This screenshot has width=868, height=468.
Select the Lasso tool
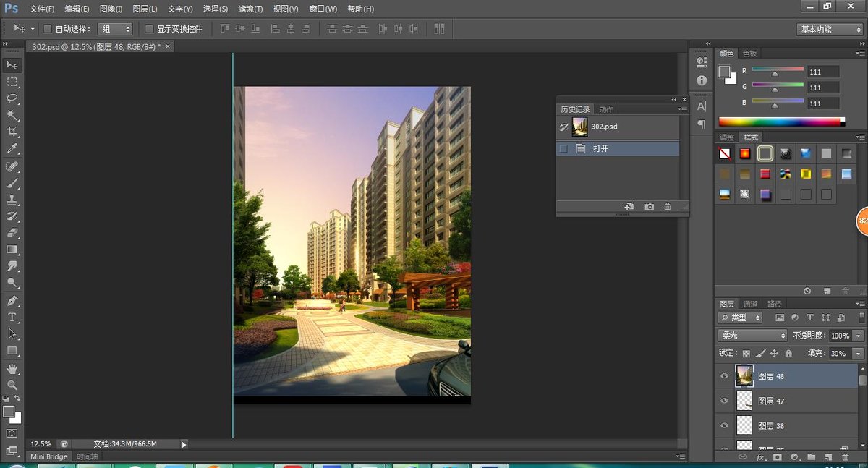point(12,98)
